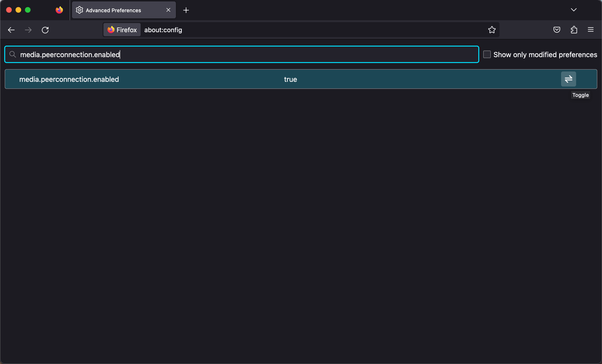Go back to previous page

pyautogui.click(x=11, y=30)
